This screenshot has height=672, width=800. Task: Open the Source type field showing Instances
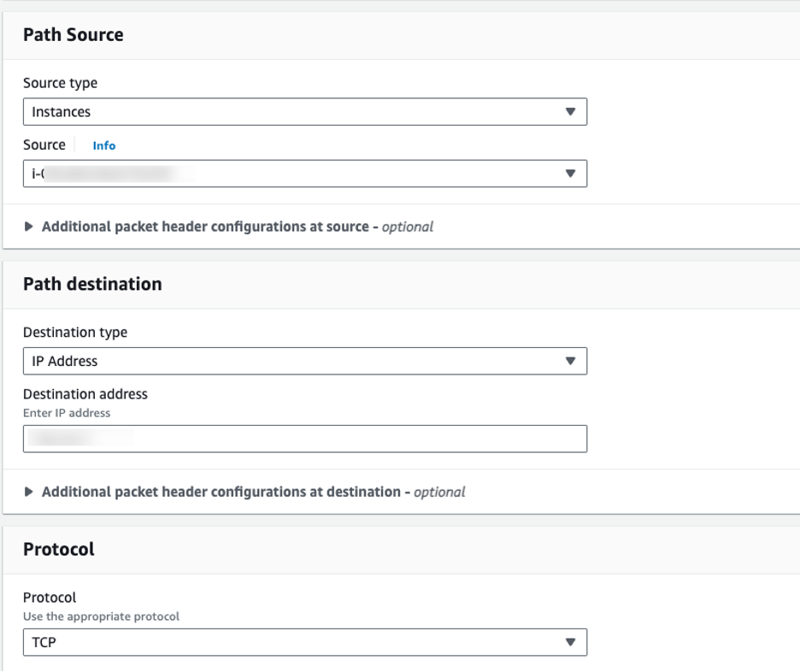click(x=291, y=112)
